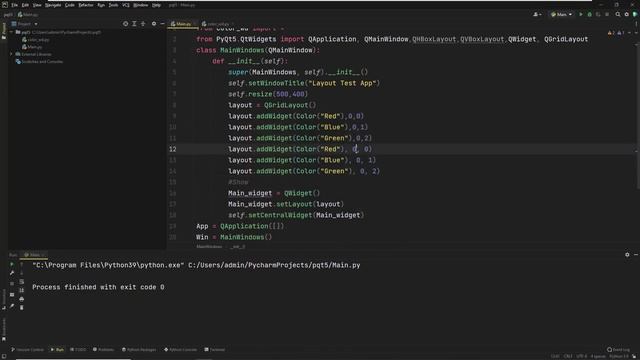Image resolution: width=640 pixels, height=360 pixels.
Task: Collapse the pqt5 project root folder
Action: tap(11, 32)
